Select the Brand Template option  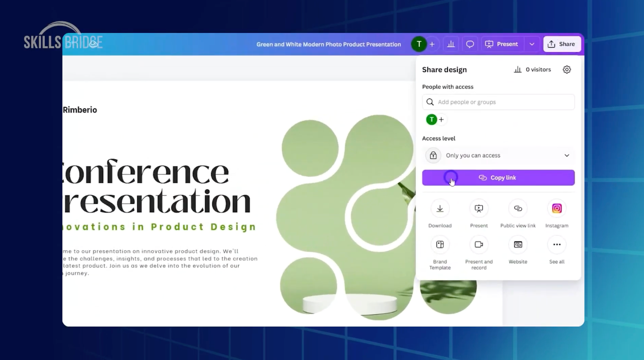[x=439, y=245]
